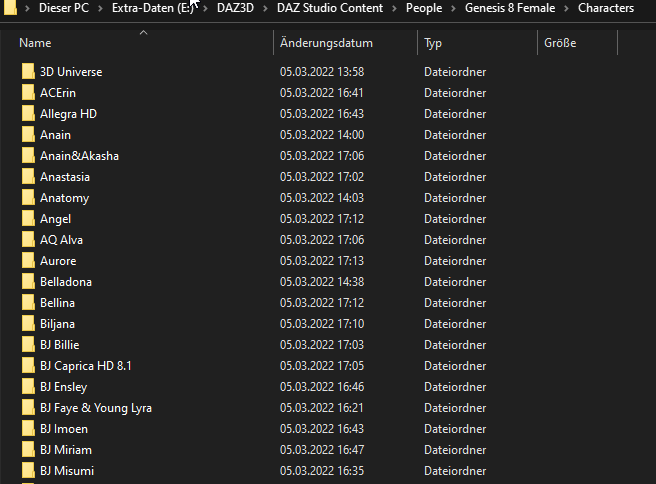Navigate to Extra-Daten (E:) breadcrumb

tap(153, 8)
